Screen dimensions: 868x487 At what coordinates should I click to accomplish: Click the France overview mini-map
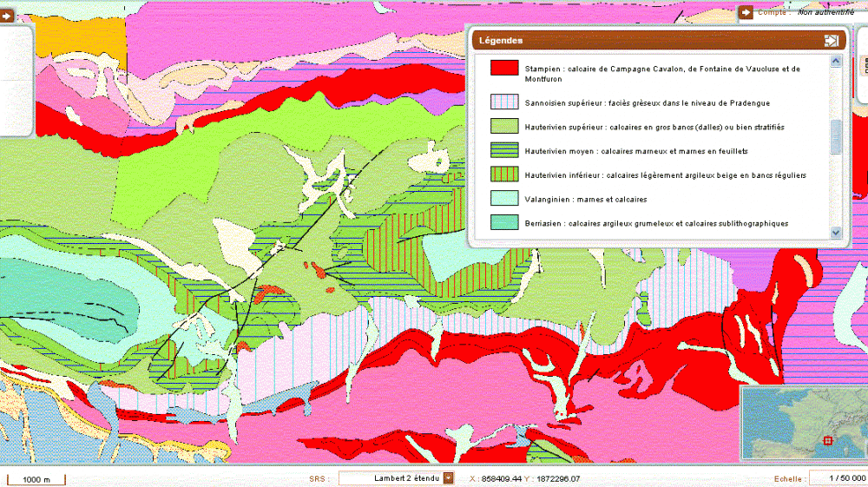[x=803, y=425]
